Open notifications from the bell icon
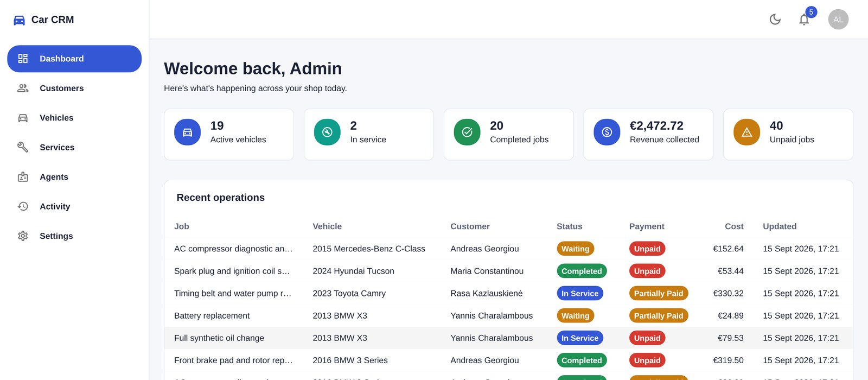The width and height of the screenshot is (868, 380). [804, 20]
